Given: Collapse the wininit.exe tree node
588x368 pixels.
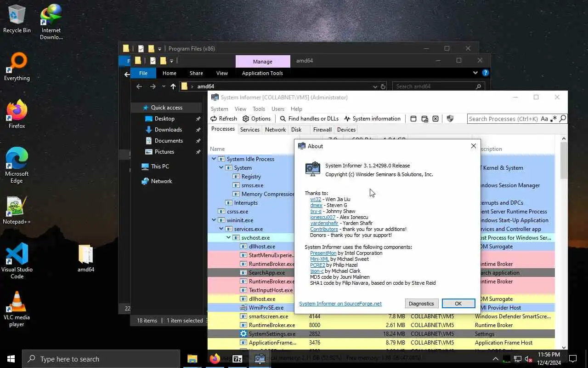Looking at the screenshot, I should (x=214, y=220).
